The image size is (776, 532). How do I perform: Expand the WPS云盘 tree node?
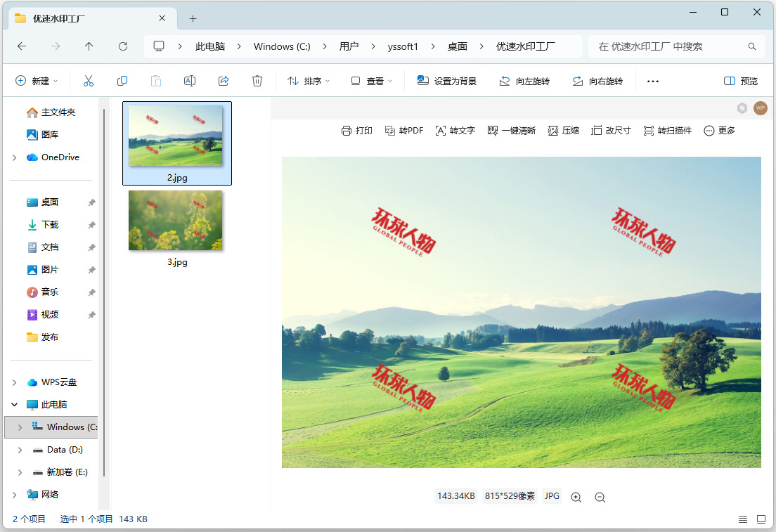tap(14, 382)
